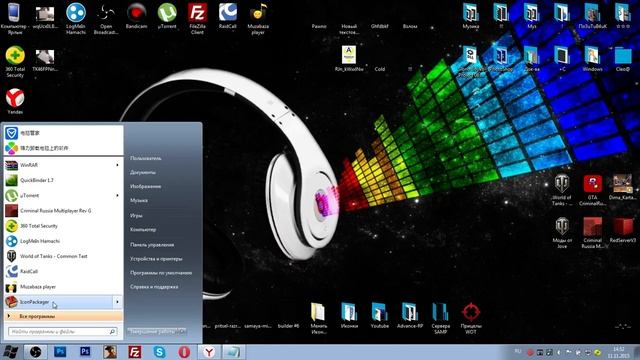Open Компьютер link in Start menu

[143, 229]
